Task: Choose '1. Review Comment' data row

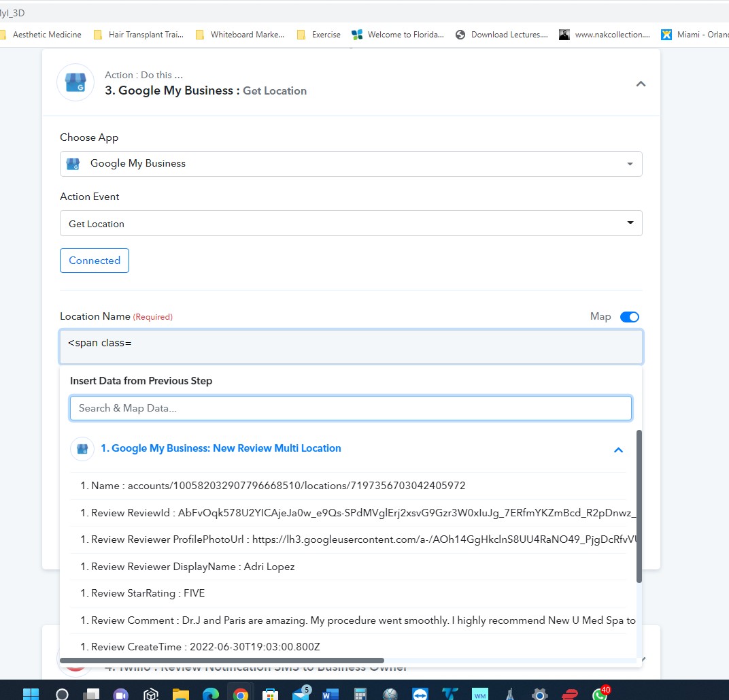Action: tap(352, 620)
